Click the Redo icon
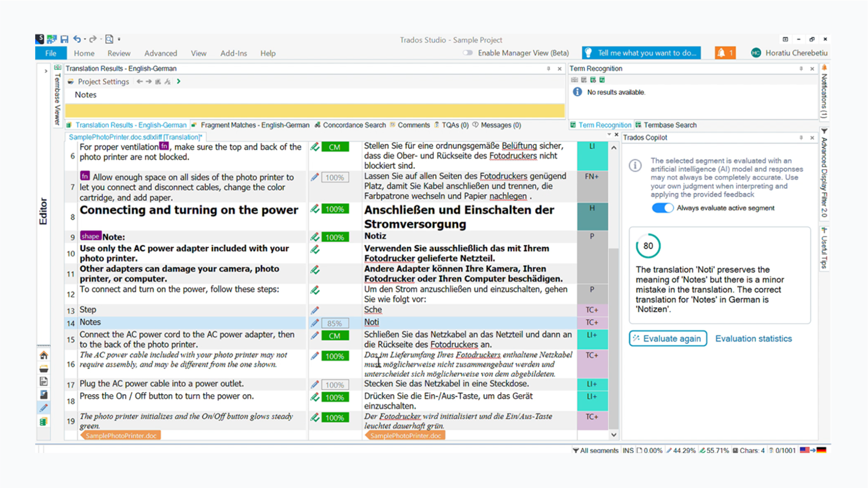Image resolution: width=868 pixels, height=488 pixels. (93, 39)
